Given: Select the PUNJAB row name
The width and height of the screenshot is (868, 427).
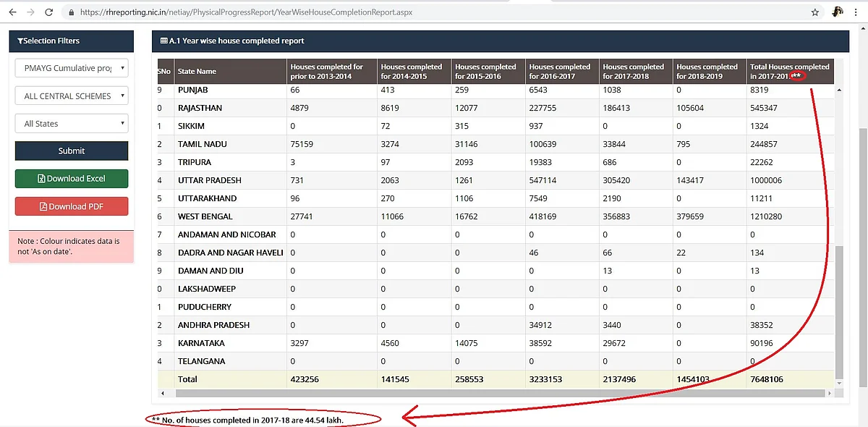Looking at the screenshot, I should (194, 90).
